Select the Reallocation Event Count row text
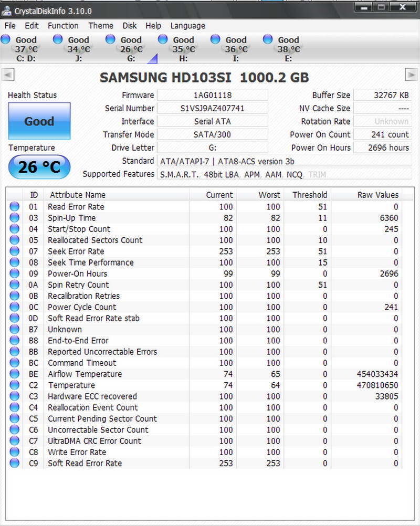420x526 pixels. point(92,407)
